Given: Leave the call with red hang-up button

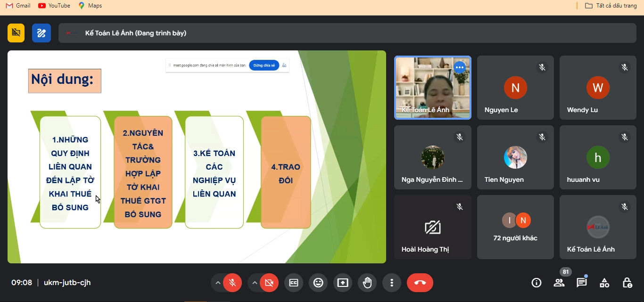Looking at the screenshot, I should coord(420,283).
